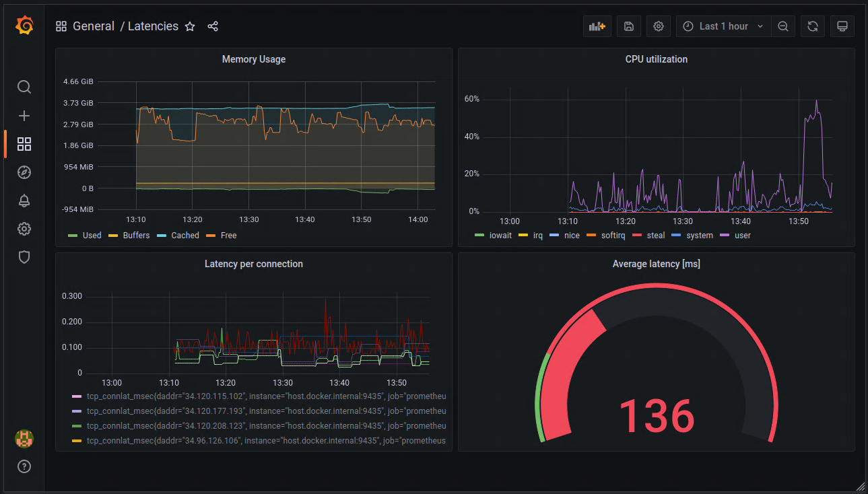Open the sidebar Configuration gear menu
The width and height of the screenshot is (868, 494).
click(x=24, y=229)
